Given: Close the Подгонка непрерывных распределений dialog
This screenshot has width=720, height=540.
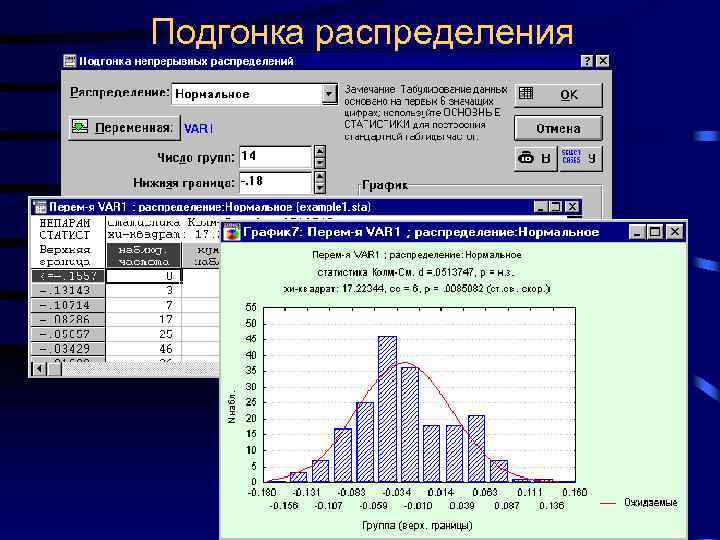Looking at the screenshot, I should pyautogui.click(x=602, y=61).
